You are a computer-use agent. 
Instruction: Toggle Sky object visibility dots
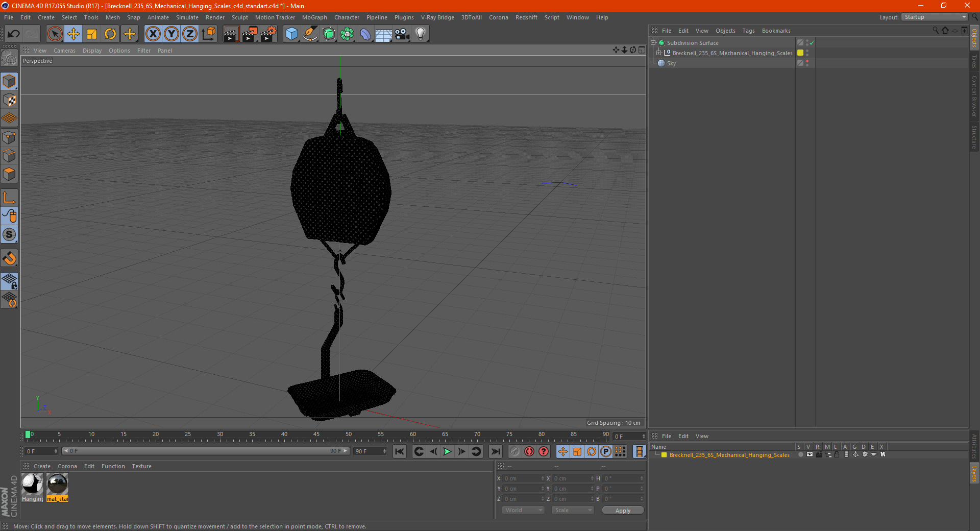[807, 63]
